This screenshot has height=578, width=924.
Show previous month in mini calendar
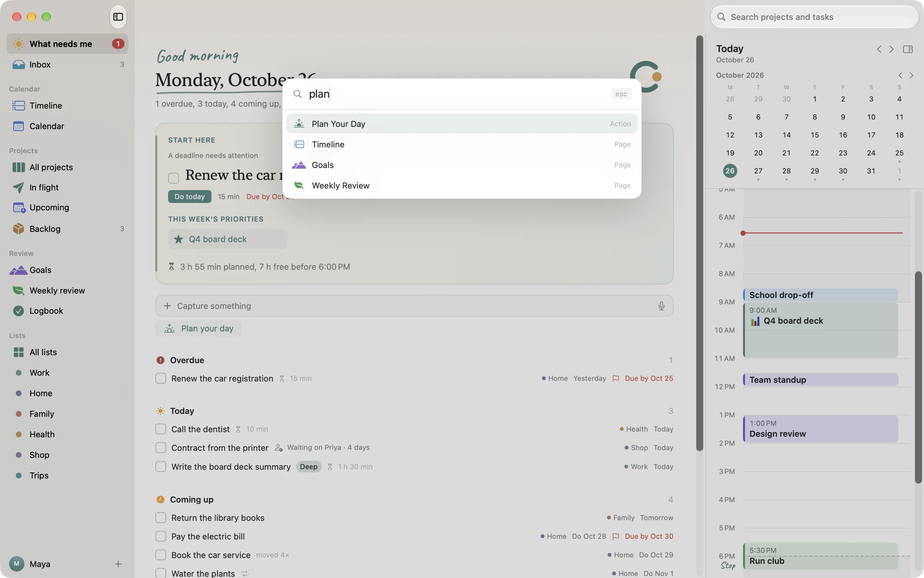coord(900,76)
